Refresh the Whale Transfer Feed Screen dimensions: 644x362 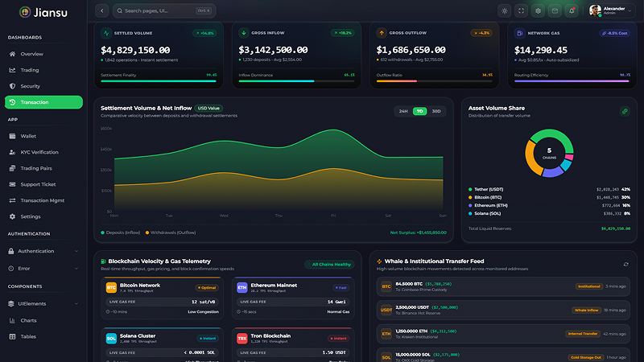(626, 265)
